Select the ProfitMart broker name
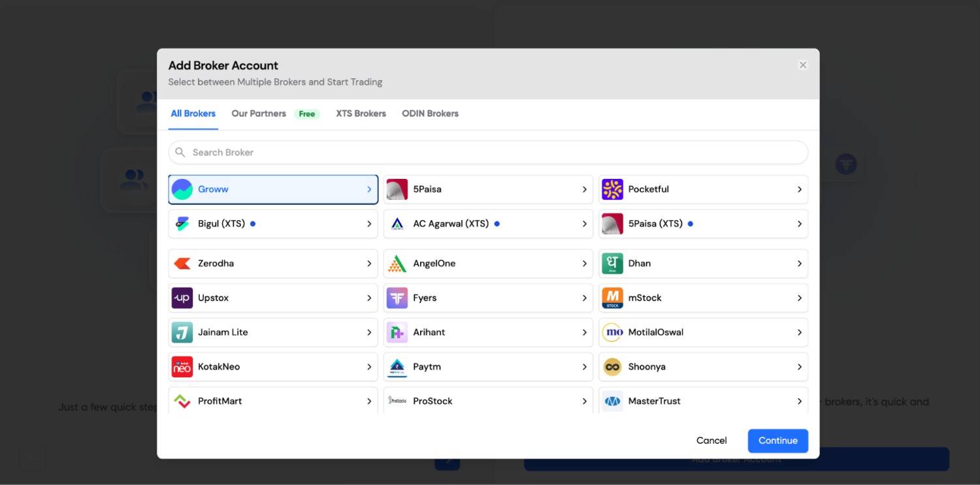980x485 pixels. 220,401
